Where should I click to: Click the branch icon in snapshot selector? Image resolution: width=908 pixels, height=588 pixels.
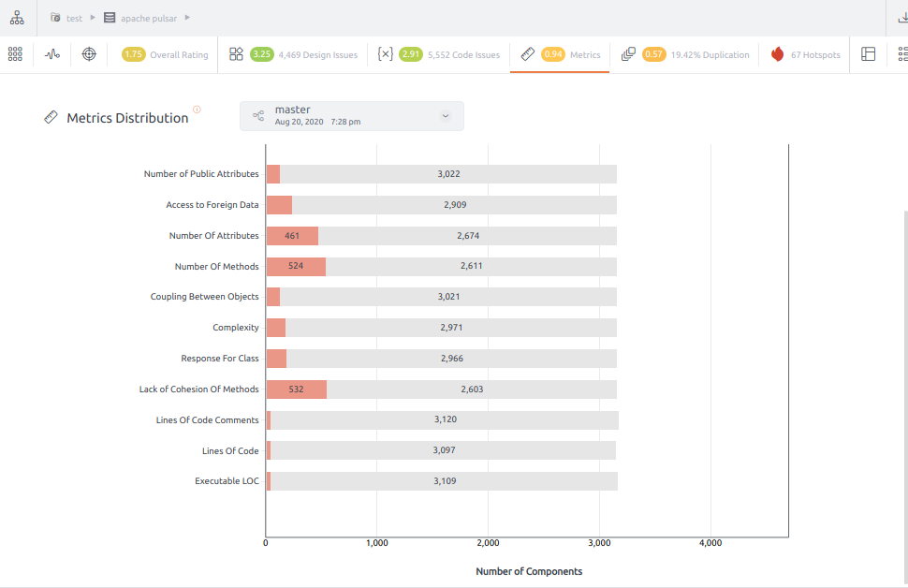[x=258, y=116]
